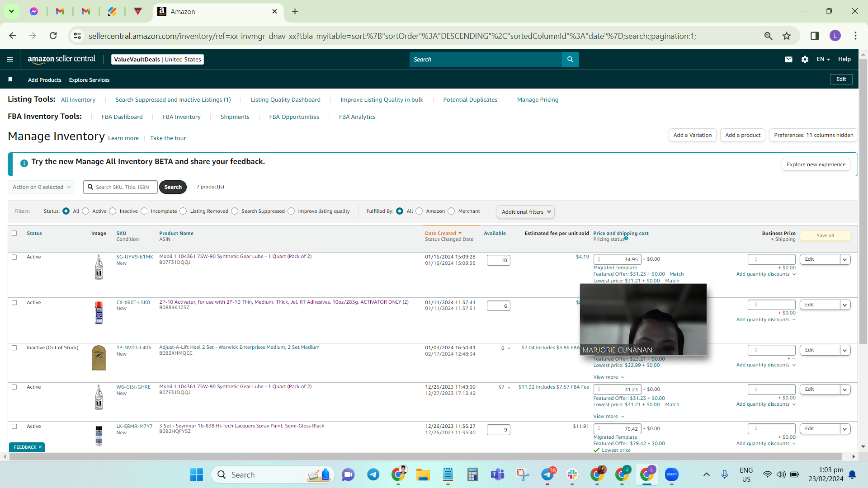Open File Explorer from the taskbar
868x488 pixels.
[x=423, y=474]
